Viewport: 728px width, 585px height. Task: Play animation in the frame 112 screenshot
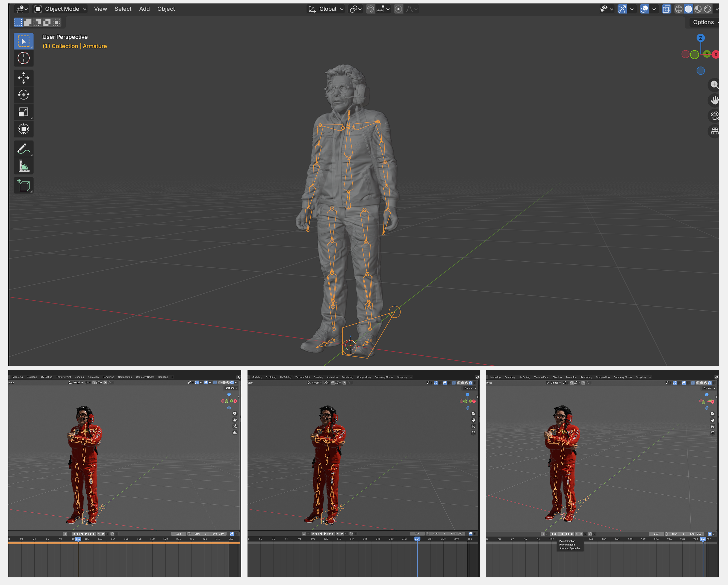(x=86, y=534)
